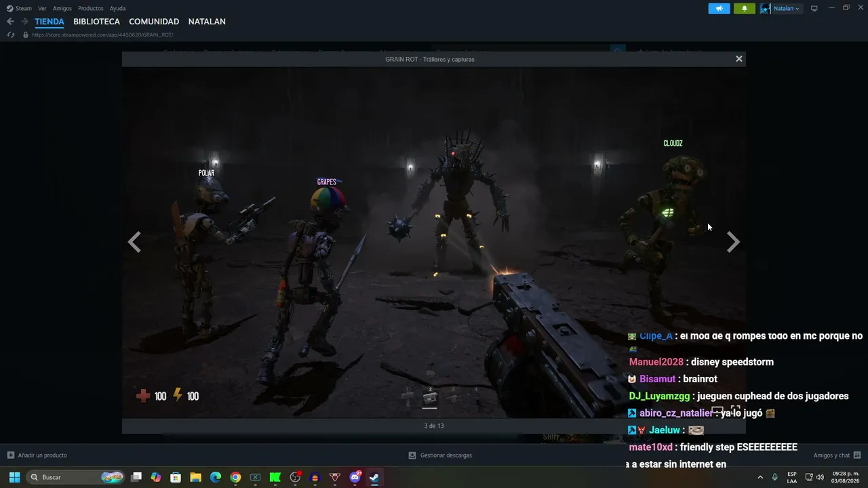Open Amigos y chat
This screenshot has height=488, width=868.
(837, 455)
